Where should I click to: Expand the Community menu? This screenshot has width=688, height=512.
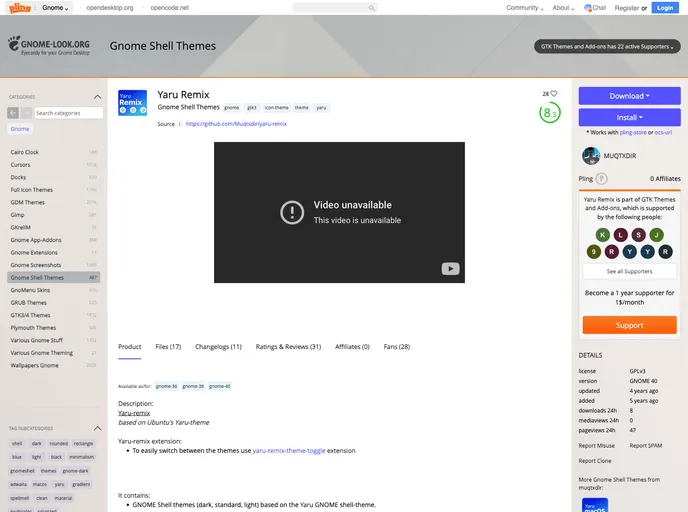tap(524, 7)
